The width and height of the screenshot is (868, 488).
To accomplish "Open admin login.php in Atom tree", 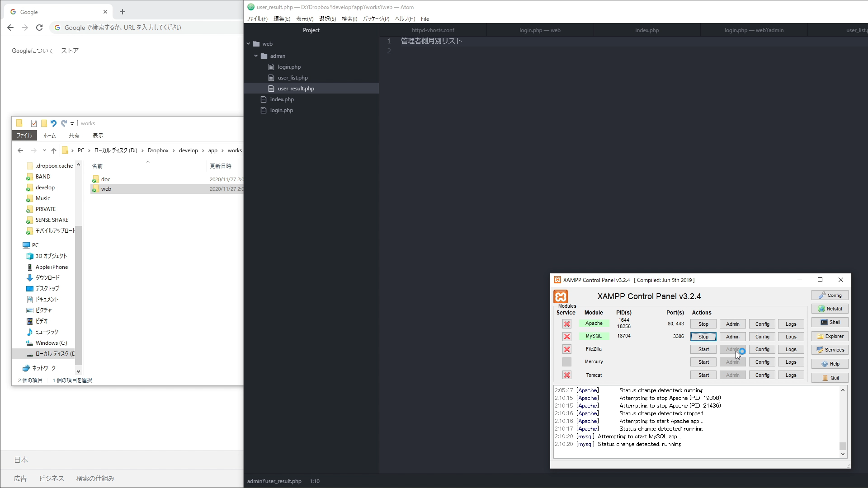I will [x=289, y=67].
